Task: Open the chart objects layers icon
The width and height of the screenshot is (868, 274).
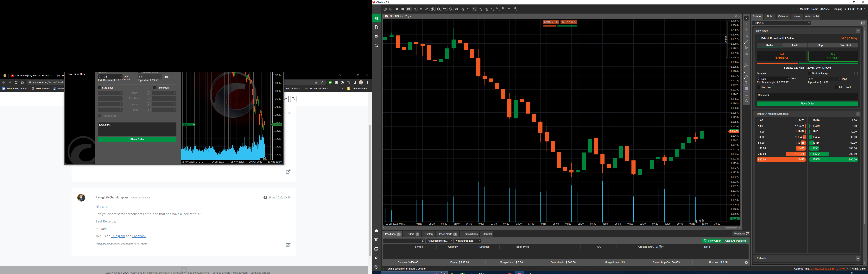Action: [x=451, y=9]
